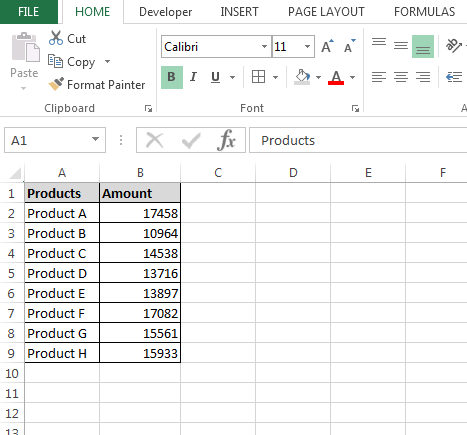Increase font size with larger A icon
467x435 pixels.
(327, 46)
